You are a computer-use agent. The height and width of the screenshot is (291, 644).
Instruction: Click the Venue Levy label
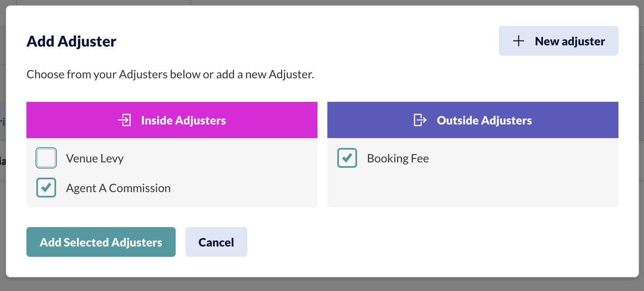[95, 159]
